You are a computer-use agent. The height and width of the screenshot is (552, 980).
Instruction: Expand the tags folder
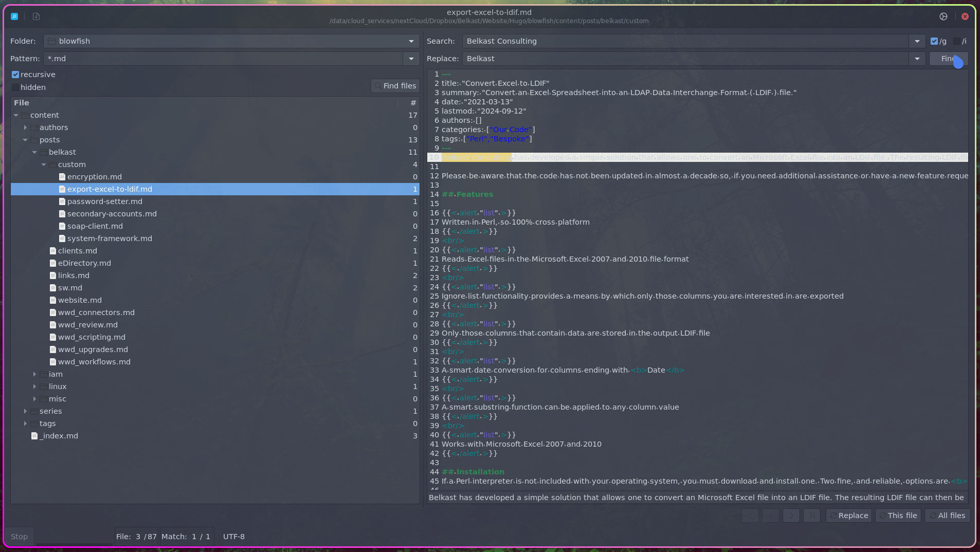(25, 424)
